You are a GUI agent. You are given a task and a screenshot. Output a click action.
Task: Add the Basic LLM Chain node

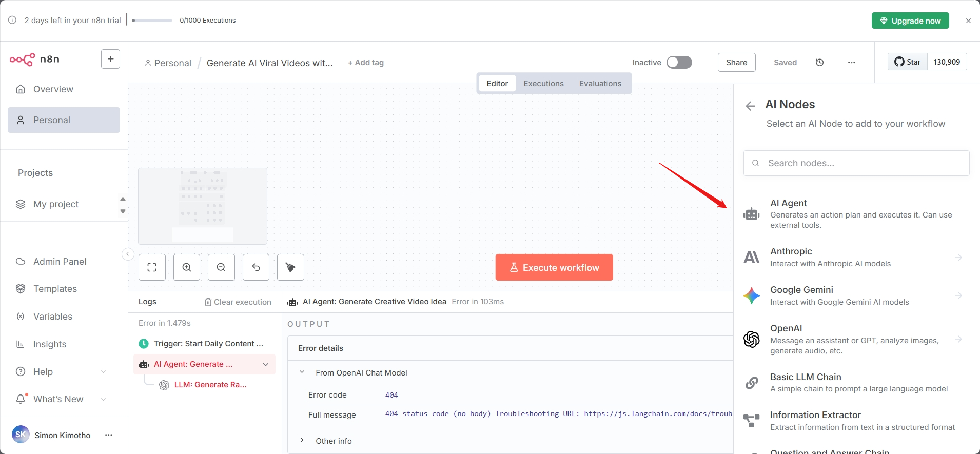coord(856,383)
